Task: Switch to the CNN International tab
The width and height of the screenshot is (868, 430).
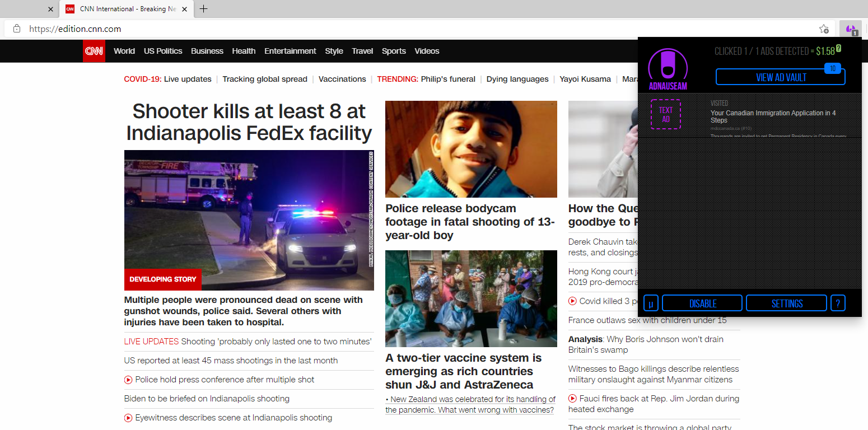Action: [x=127, y=9]
